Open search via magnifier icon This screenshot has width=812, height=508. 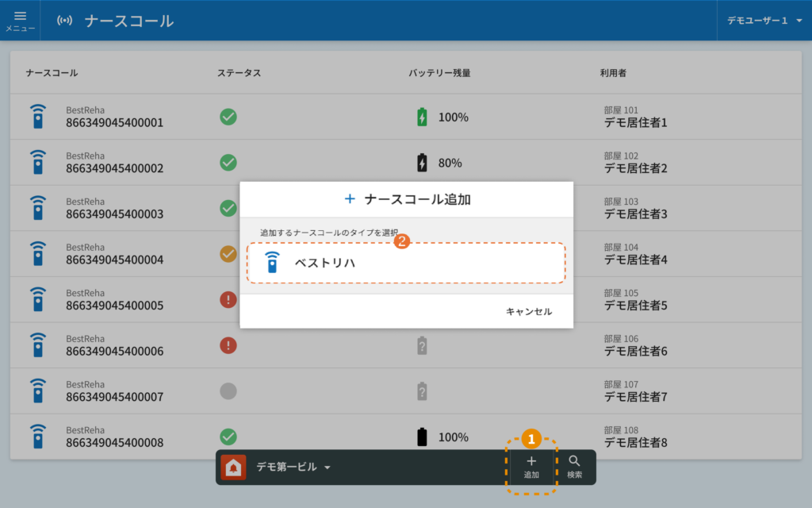click(575, 467)
